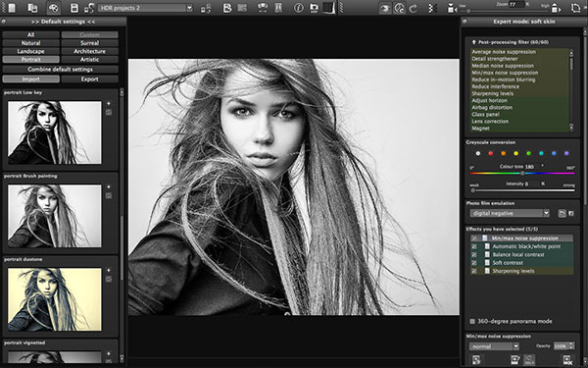This screenshot has width=588, height=368.
Task: Select blue greyscale conversion dot
Action: tap(555, 154)
